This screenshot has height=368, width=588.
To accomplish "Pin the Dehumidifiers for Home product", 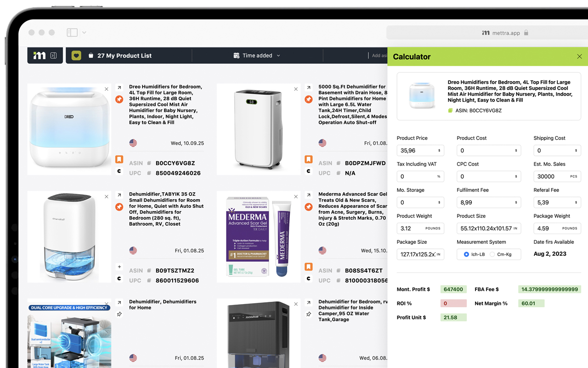I will (119, 314).
